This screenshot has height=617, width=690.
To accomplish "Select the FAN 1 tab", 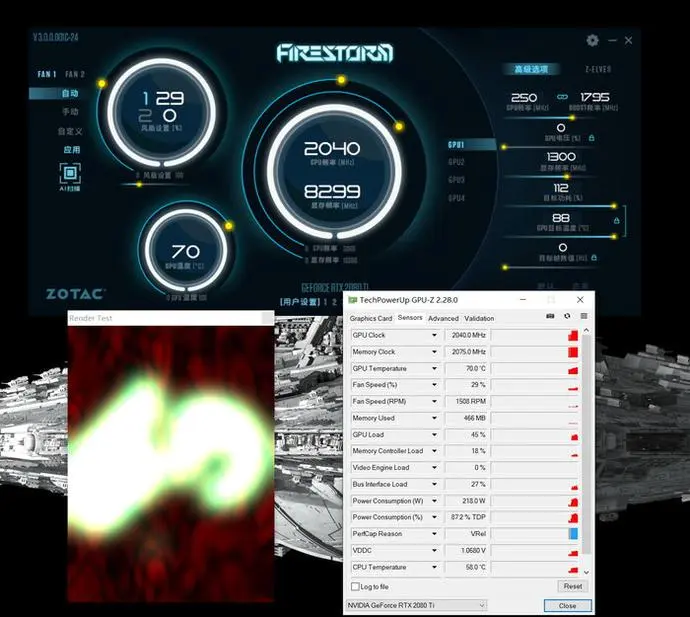I will tap(47, 74).
